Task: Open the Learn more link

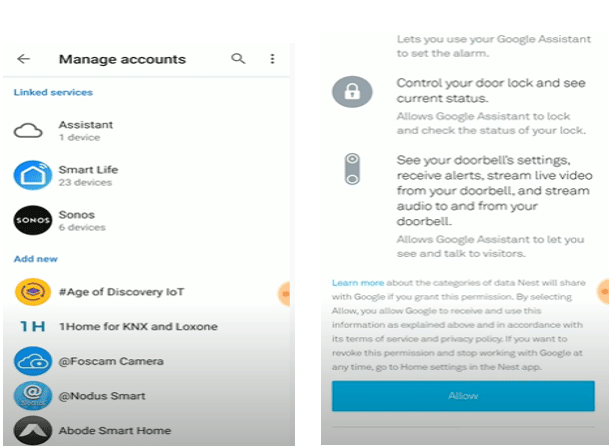Action: pos(358,283)
